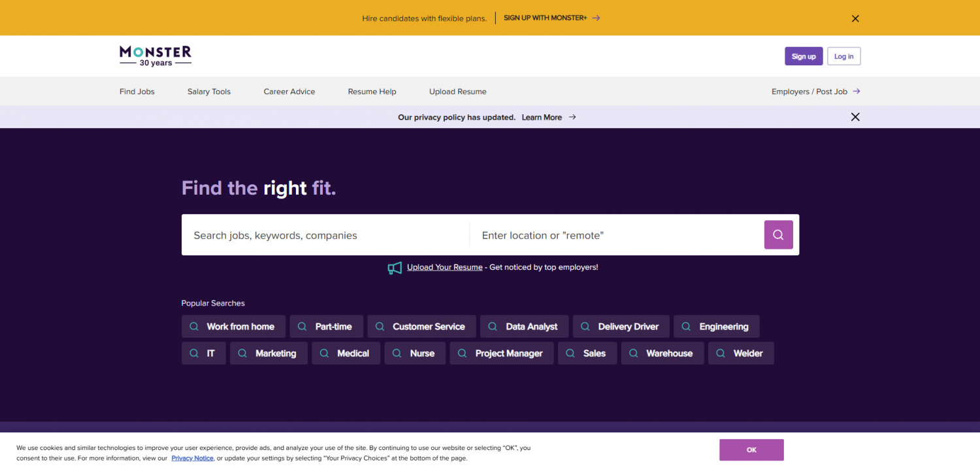
Task: Select Upload Resume in the nav bar
Action: click(458, 91)
